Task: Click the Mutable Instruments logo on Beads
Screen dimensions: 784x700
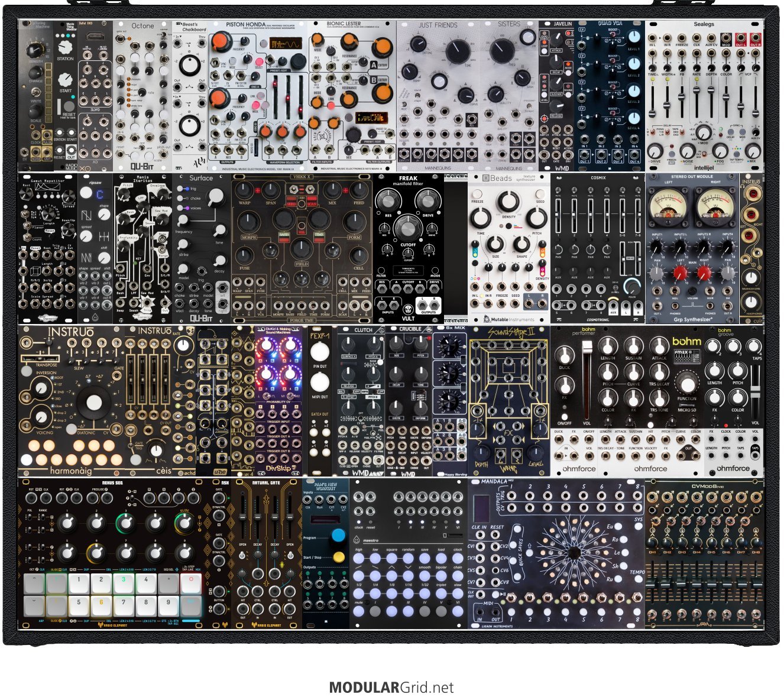Action: [x=508, y=319]
